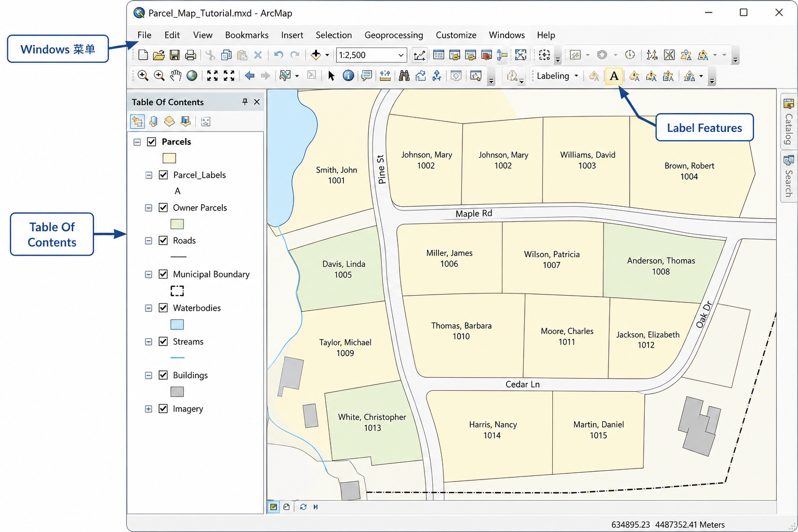Toggle the Streams layer checkbox
798x532 pixels.
click(x=163, y=342)
